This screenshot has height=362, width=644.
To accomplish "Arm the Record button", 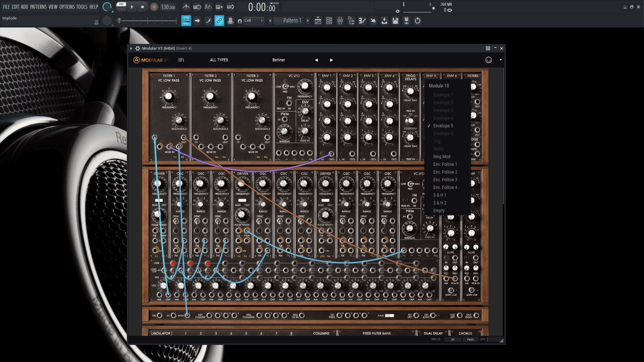I will (154, 7).
